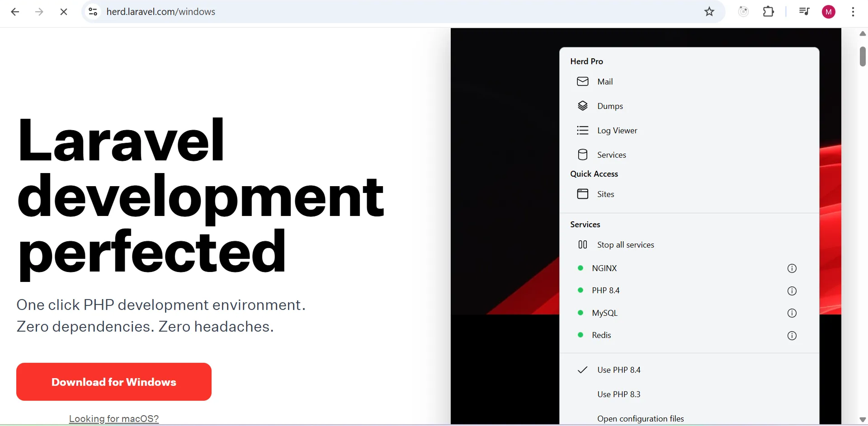Image resolution: width=868 pixels, height=426 pixels.
Task: Bookmark this page with the star
Action: (709, 12)
